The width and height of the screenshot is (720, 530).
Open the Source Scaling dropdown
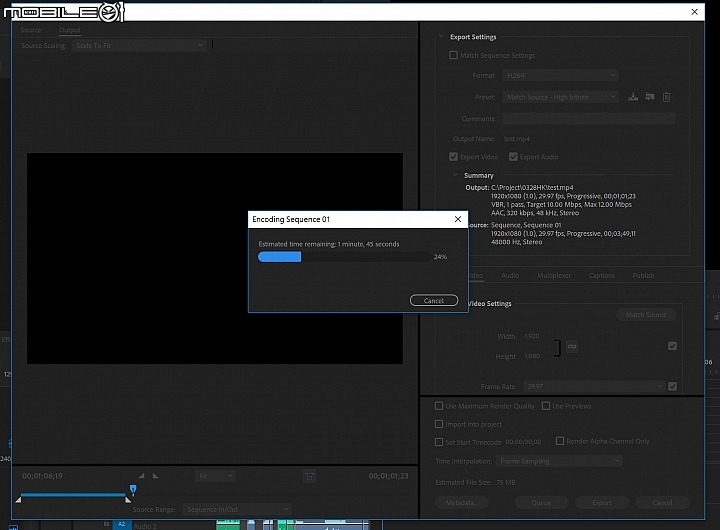click(138, 45)
